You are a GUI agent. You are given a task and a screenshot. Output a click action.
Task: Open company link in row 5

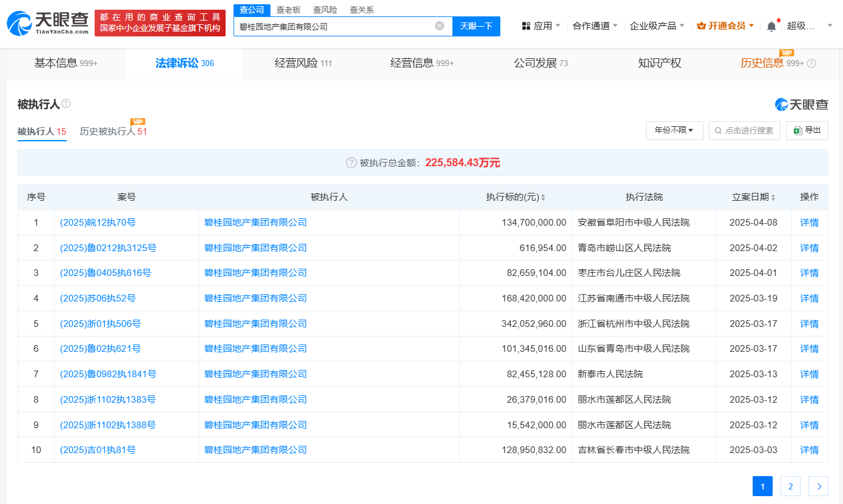coord(255,324)
